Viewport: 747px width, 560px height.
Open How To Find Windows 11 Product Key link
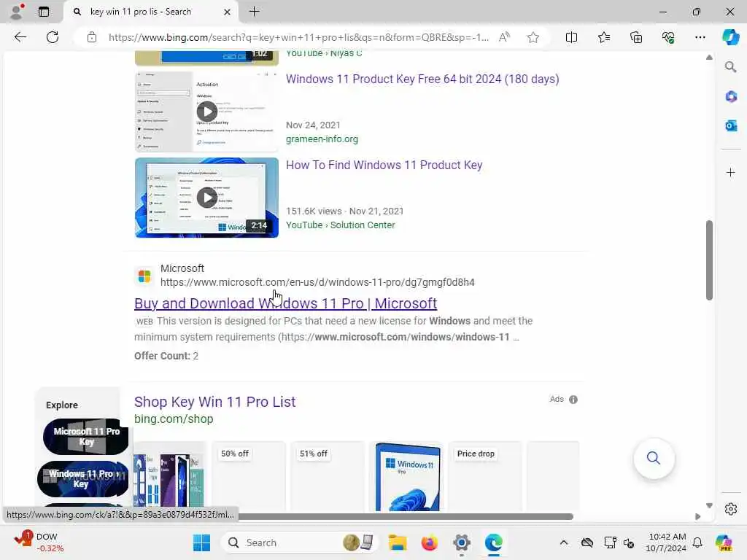click(384, 166)
